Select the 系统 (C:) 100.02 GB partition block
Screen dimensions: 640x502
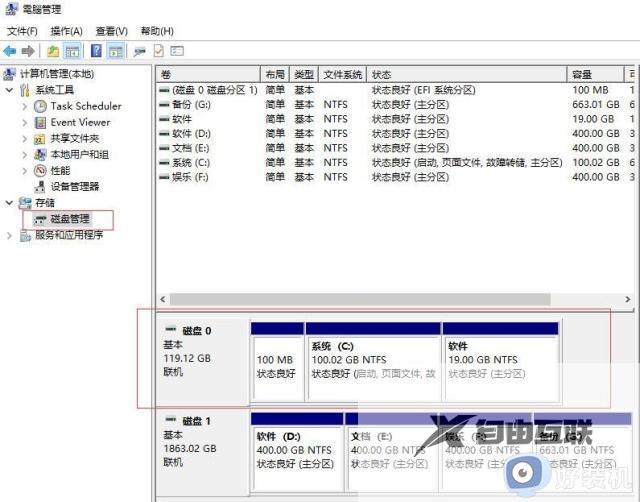(373, 362)
